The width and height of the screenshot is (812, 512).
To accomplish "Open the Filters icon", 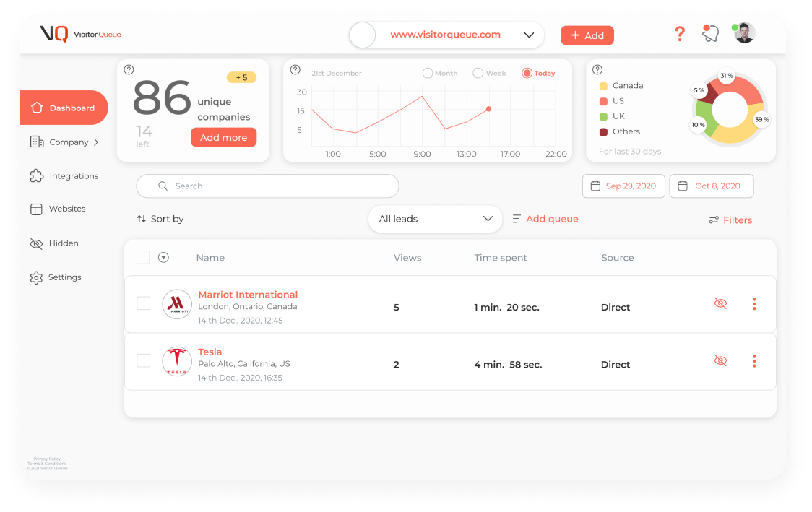I will 714,220.
